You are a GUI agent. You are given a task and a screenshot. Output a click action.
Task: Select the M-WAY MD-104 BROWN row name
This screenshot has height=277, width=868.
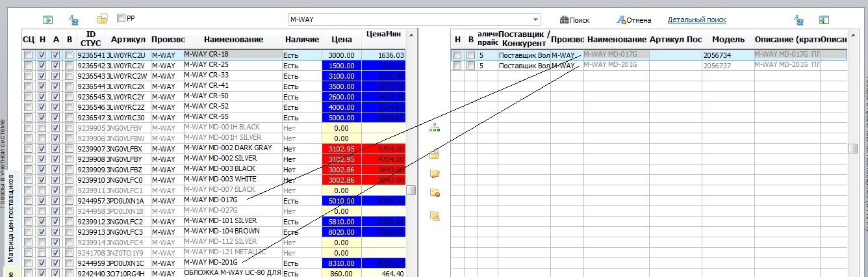[x=233, y=232]
